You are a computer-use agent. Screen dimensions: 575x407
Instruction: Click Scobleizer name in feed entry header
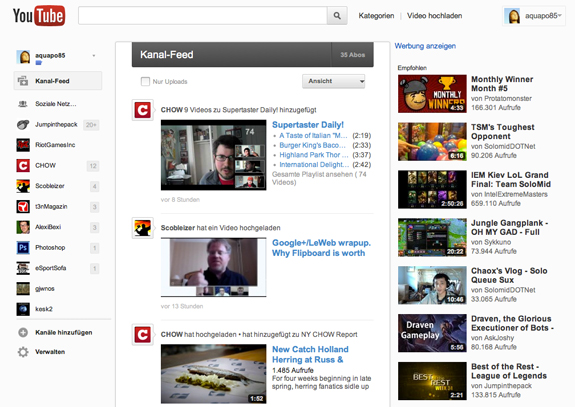click(177, 228)
